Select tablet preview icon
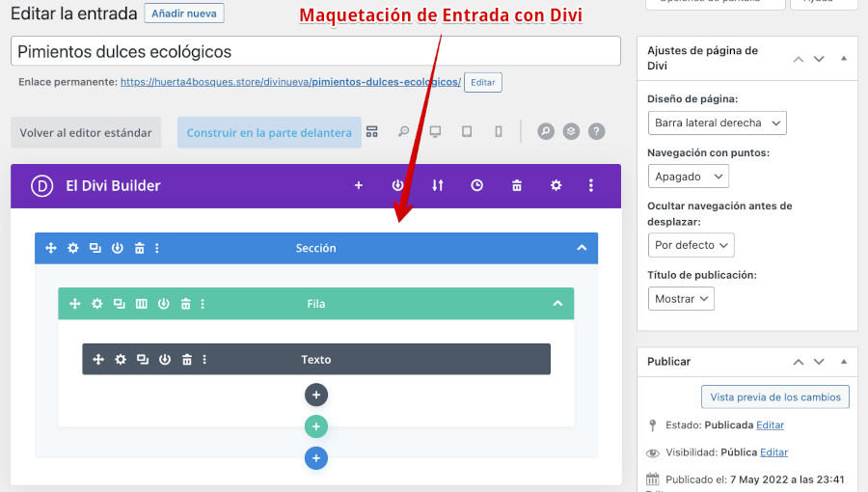 pyautogui.click(x=467, y=132)
